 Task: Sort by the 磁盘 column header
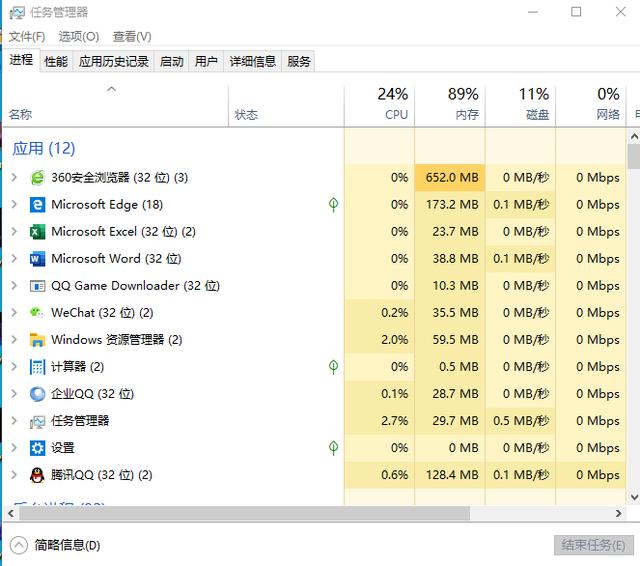(520, 105)
